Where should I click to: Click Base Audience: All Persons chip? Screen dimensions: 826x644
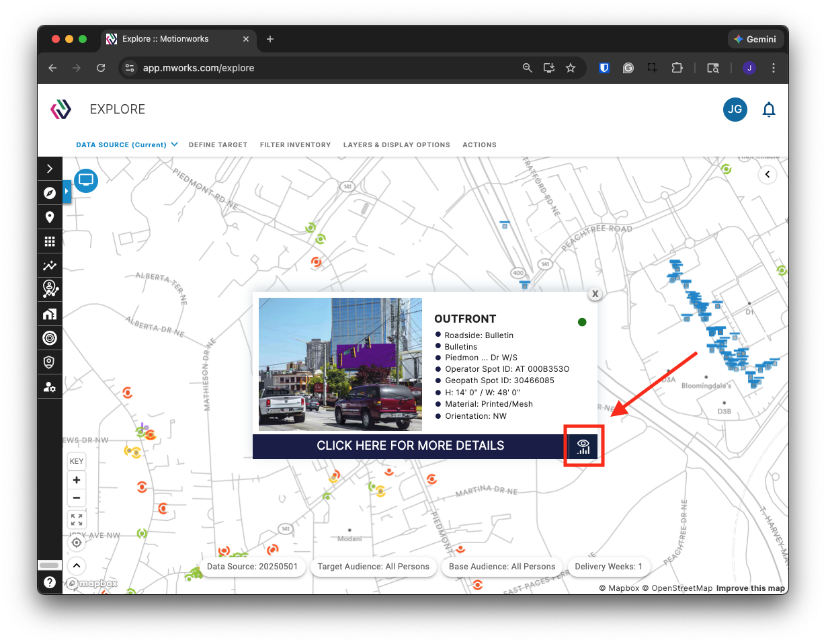click(x=503, y=567)
